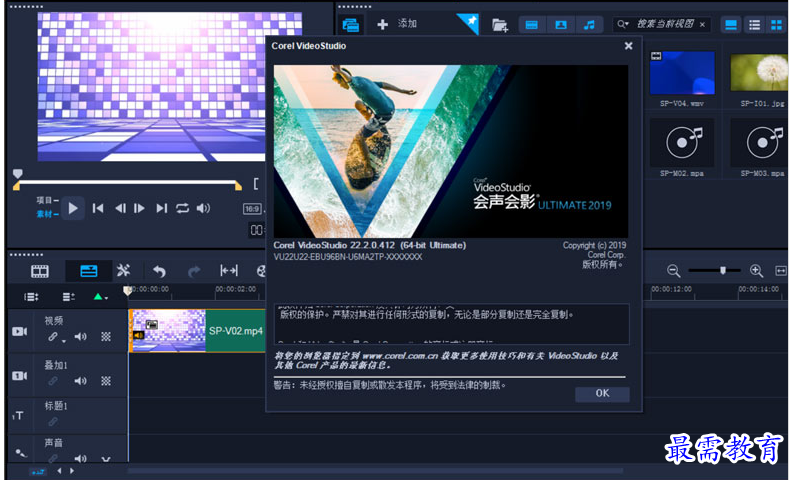Toggle repeat playback
Screen dimensions: 789x480
(x=182, y=208)
